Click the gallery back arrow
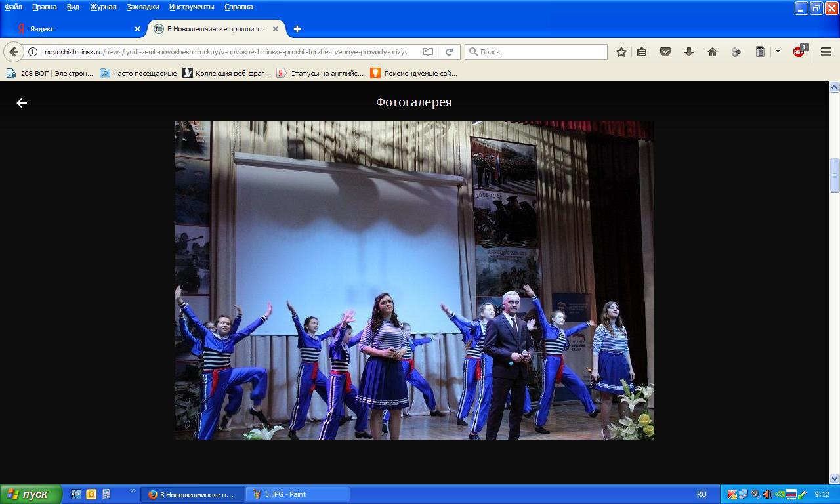Image resolution: width=840 pixels, height=504 pixels. [x=22, y=103]
